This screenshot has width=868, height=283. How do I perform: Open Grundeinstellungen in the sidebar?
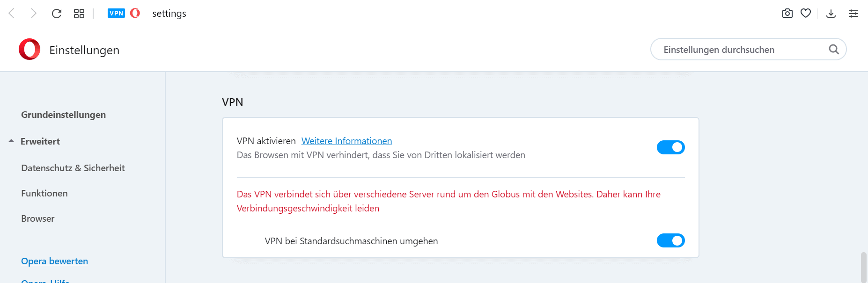63,115
